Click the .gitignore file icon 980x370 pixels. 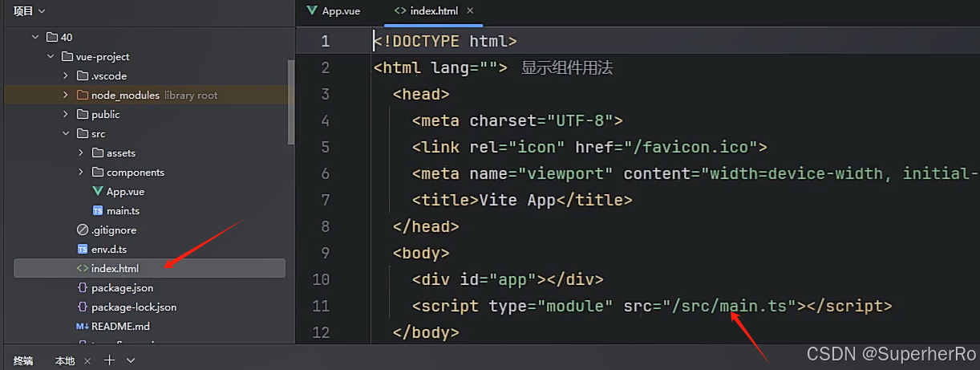pos(83,230)
